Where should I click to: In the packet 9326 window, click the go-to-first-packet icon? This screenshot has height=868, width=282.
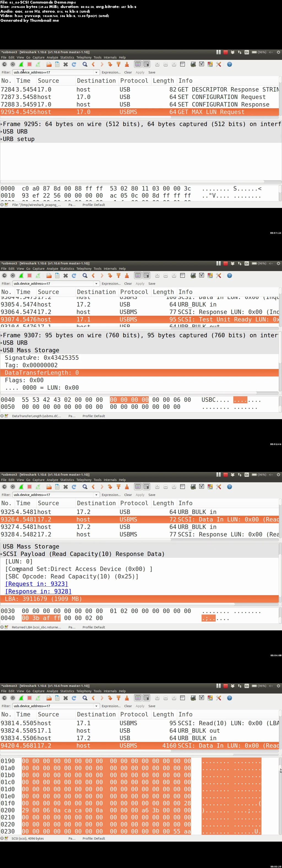pyautogui.click(x=118, y=487)
